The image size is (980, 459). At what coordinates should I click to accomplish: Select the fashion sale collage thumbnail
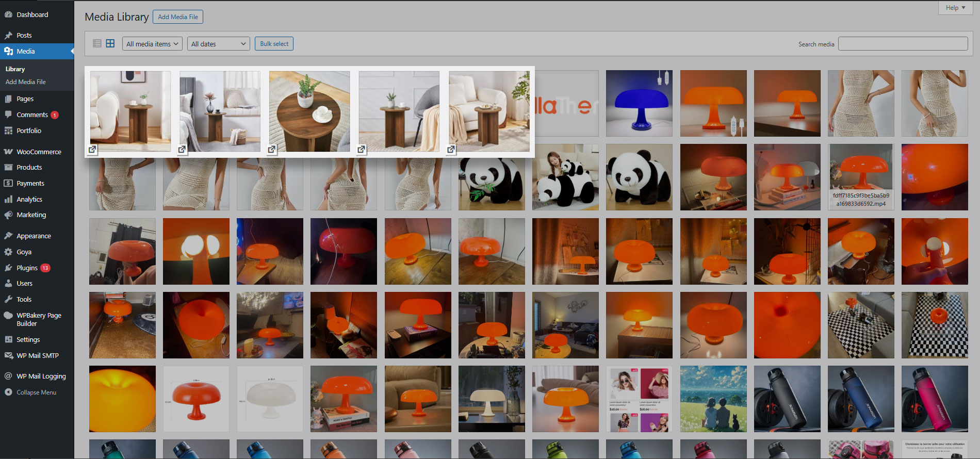[x=639, y=399]
